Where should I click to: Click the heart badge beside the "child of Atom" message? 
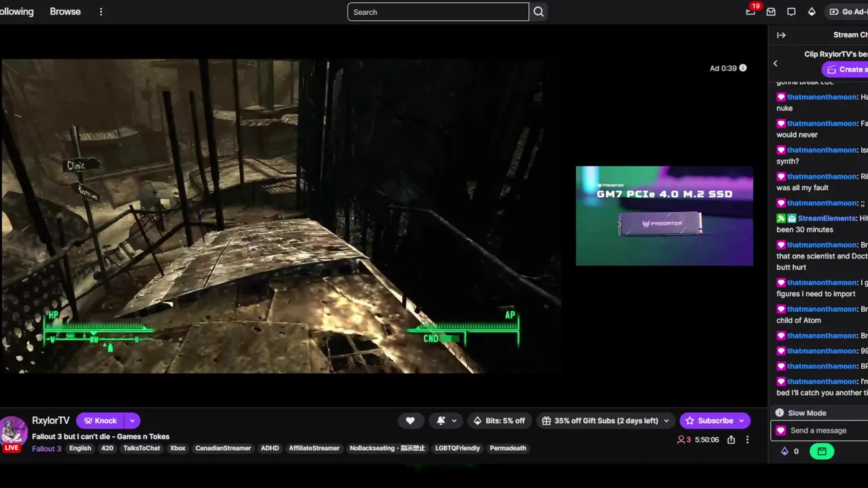[781, 309]
